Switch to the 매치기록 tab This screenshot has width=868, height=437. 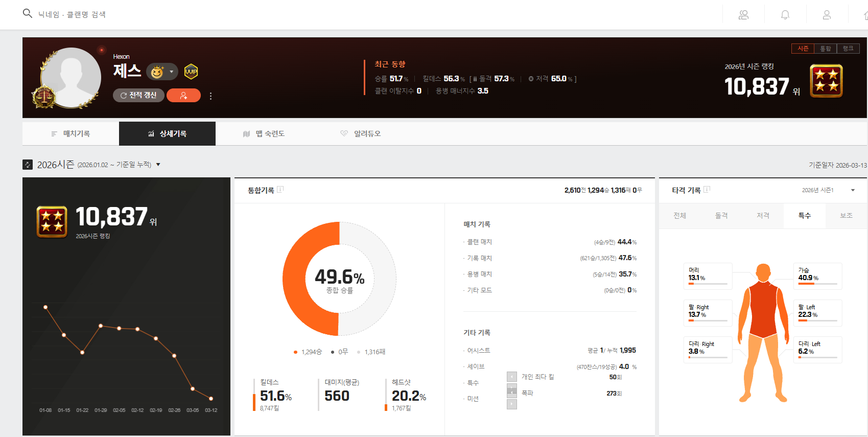[x=71, y=134]
